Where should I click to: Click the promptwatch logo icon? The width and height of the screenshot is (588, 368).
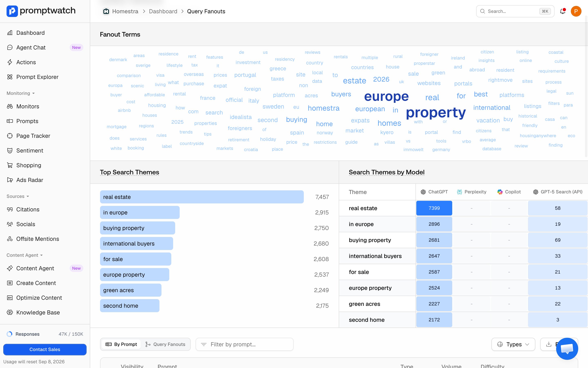click(x=12, y=11)
